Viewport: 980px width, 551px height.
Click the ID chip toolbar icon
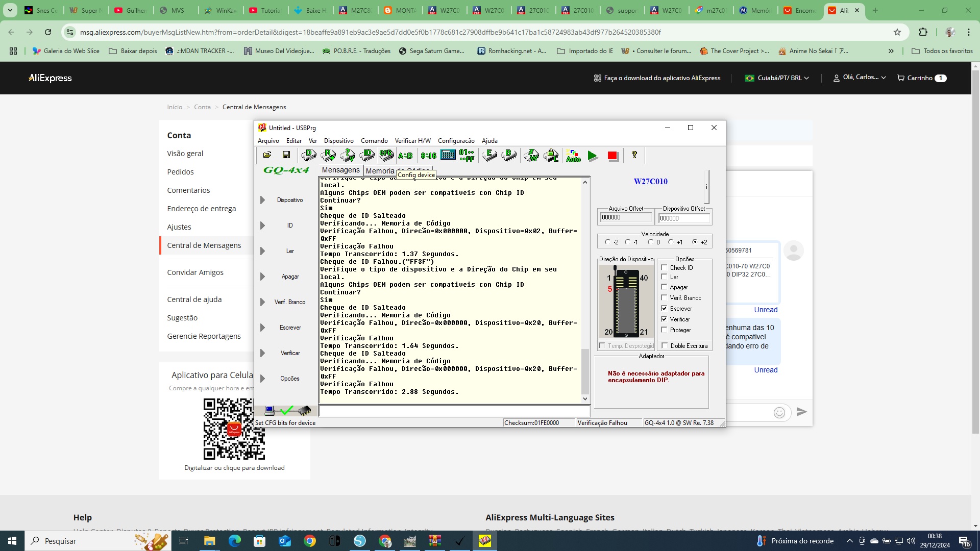click(367, 155)
